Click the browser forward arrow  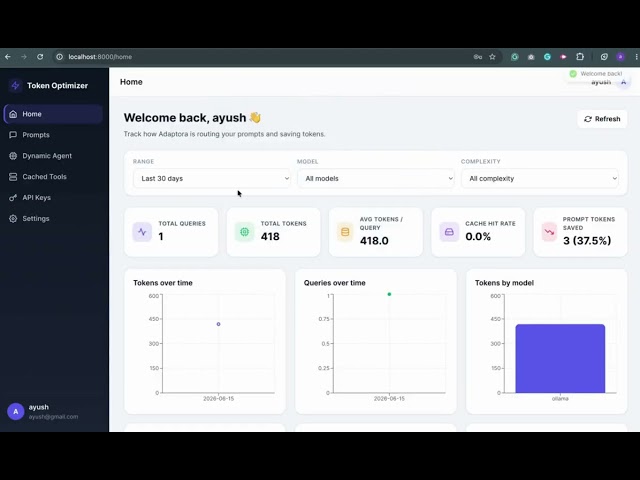tap(24, 57)
